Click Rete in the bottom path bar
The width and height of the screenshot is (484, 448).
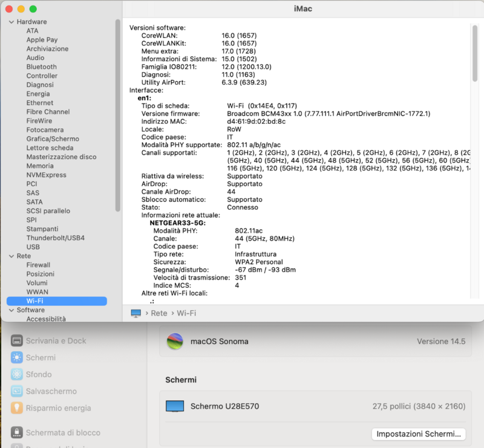tap(159, 313)
